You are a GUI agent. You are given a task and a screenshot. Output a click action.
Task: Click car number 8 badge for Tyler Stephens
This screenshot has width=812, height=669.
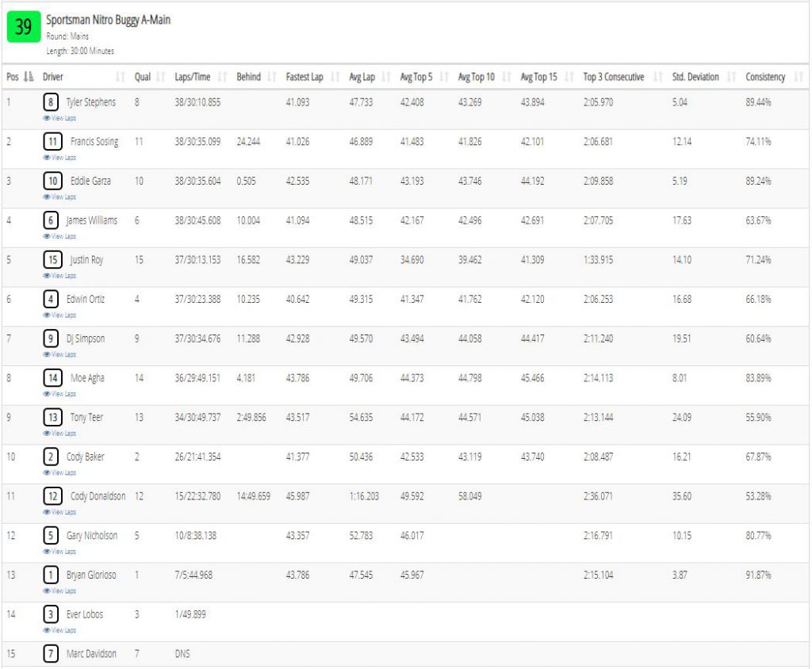(51, 102)
